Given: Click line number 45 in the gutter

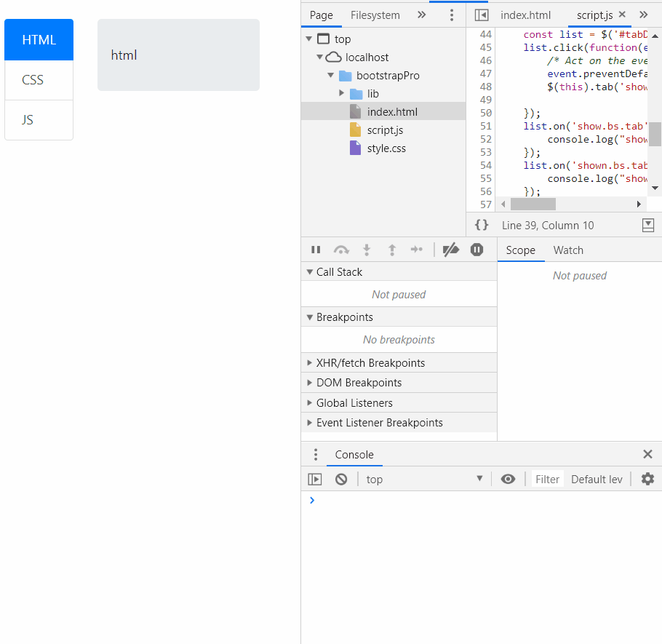Looking at the screenshot, I should pos(485,47).
